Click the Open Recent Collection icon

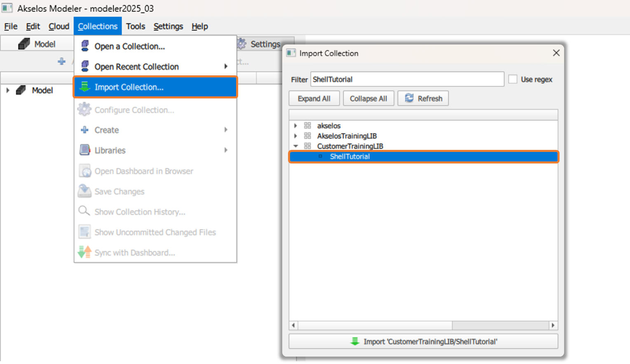point(85,66)
